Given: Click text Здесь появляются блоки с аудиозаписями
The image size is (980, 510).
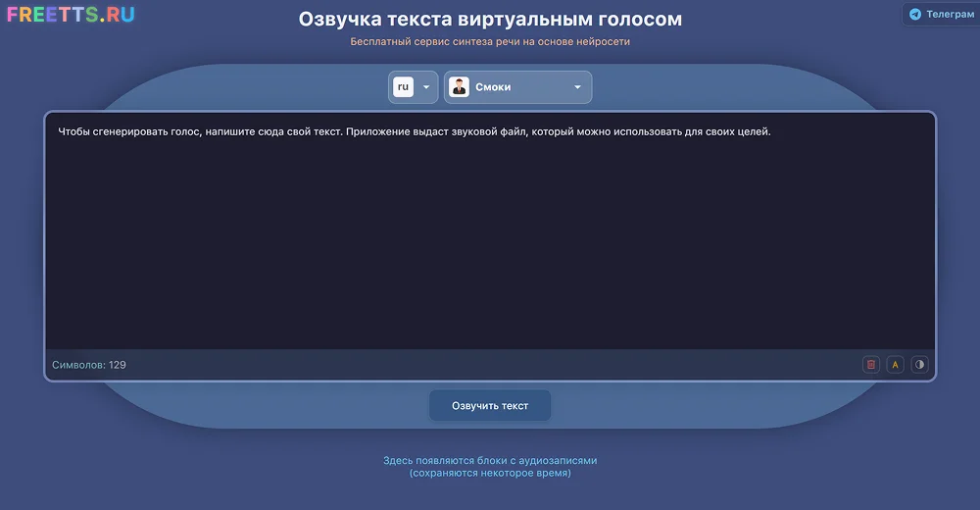Looking at the screenshot, I should (x=490, y=461).
